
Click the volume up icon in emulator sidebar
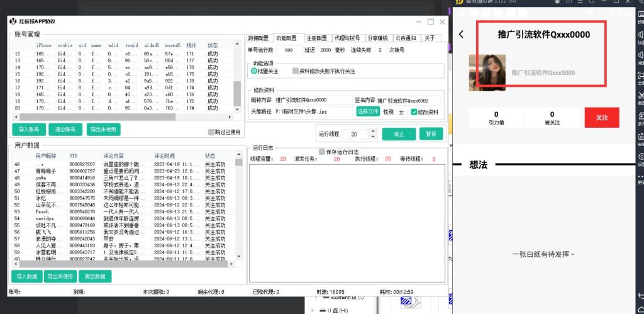pyautogui.click(x=639, y=34)
